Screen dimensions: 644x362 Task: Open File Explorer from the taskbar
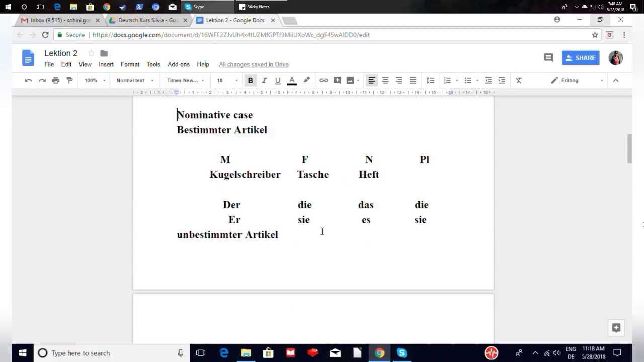click(246, 353)
